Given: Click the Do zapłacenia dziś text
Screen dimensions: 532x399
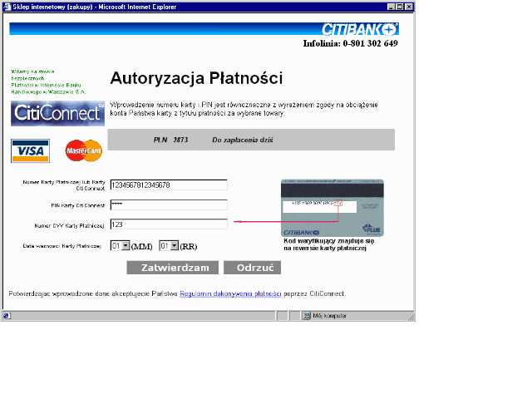Looking at the screenshot, I should tap(243, 140).
